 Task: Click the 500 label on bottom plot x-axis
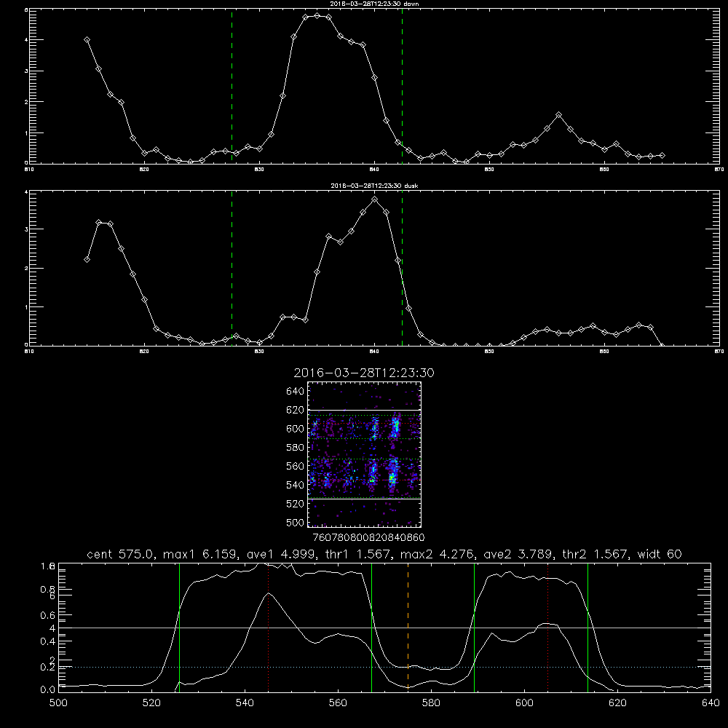(58, 703)
